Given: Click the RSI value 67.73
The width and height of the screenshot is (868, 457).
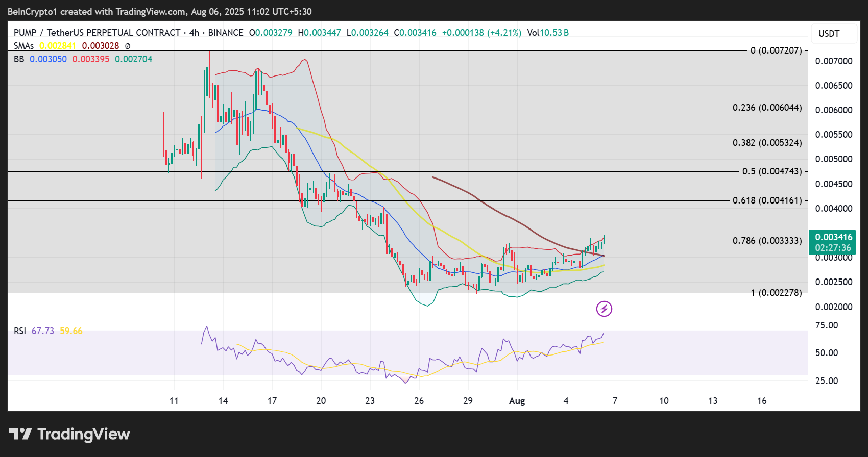Looking at the screenshot, I should [x=43, y=331].
